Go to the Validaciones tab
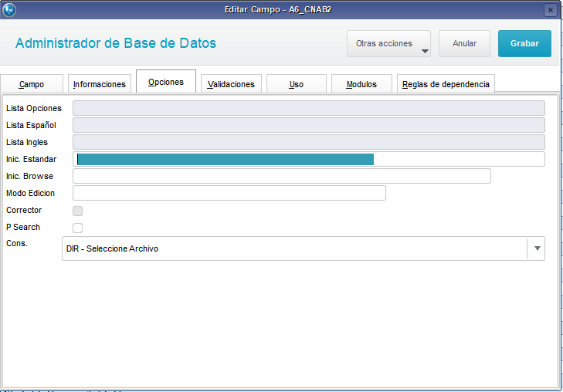The image size is (563, 392). (x=231, y=84)
